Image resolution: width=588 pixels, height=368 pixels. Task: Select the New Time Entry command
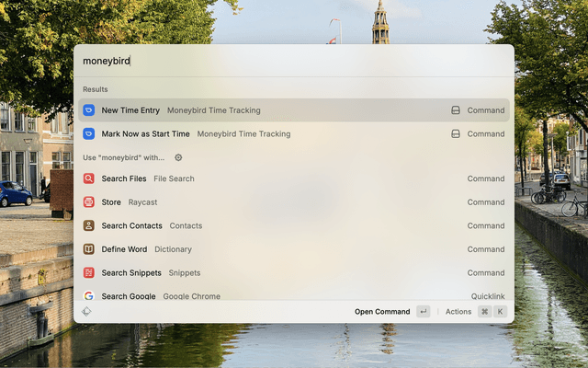pyautogui.click(x=130, y=110)
